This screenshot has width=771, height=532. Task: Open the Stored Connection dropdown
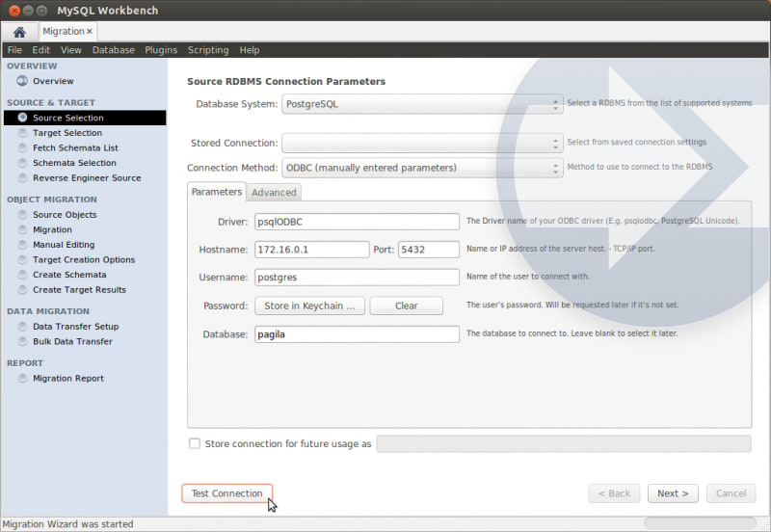422,143
